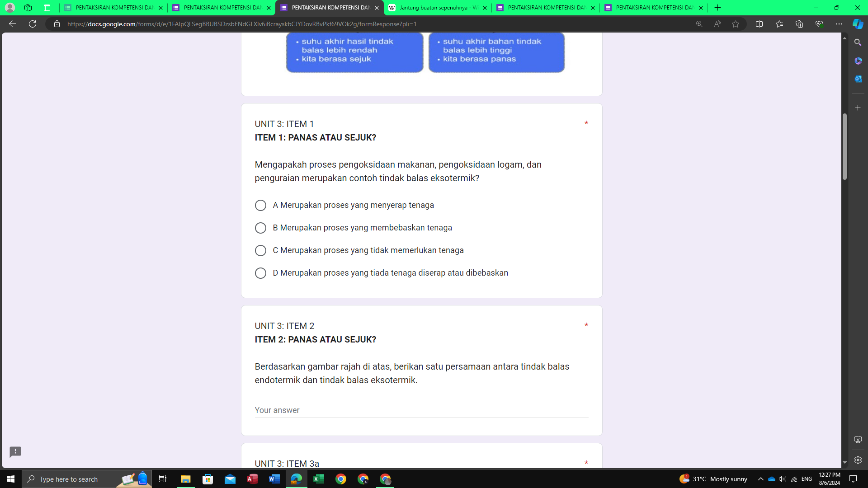This screenshot has height=488, width=868.
Task: Reload the page with the refresh icon
Action: pyautogui.click(x=33, y=24)
